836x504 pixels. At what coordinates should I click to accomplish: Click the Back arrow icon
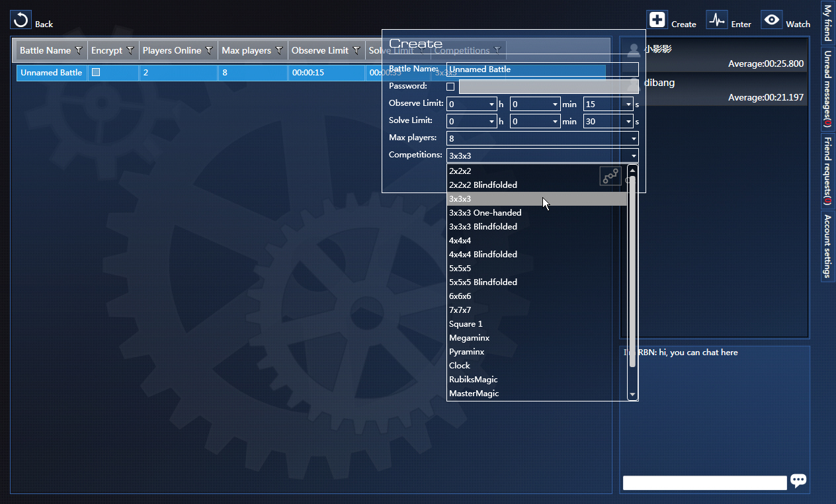click(21, 20)
